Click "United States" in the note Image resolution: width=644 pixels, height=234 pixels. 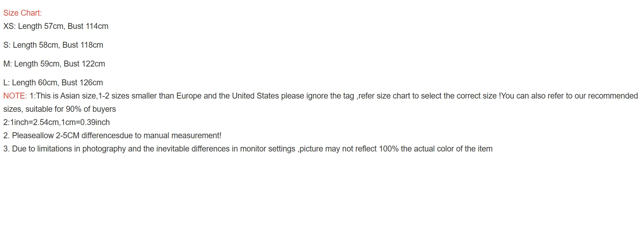pyautogui.click(x=255, y=96)
